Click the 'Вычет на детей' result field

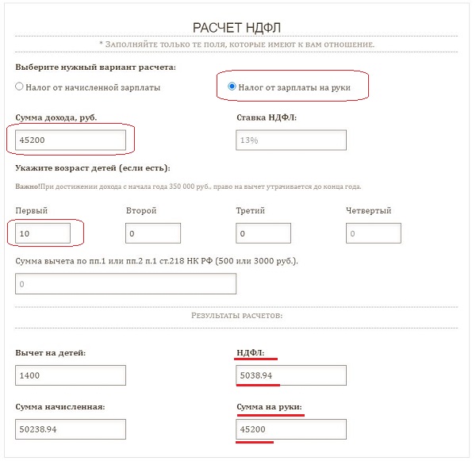pyautogui.click(x=71, y=375)
